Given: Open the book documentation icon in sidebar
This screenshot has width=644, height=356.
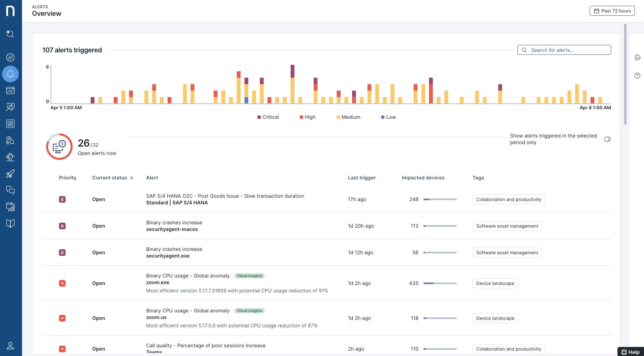Looking at the screenshot, I should click(x=10, y=223).
